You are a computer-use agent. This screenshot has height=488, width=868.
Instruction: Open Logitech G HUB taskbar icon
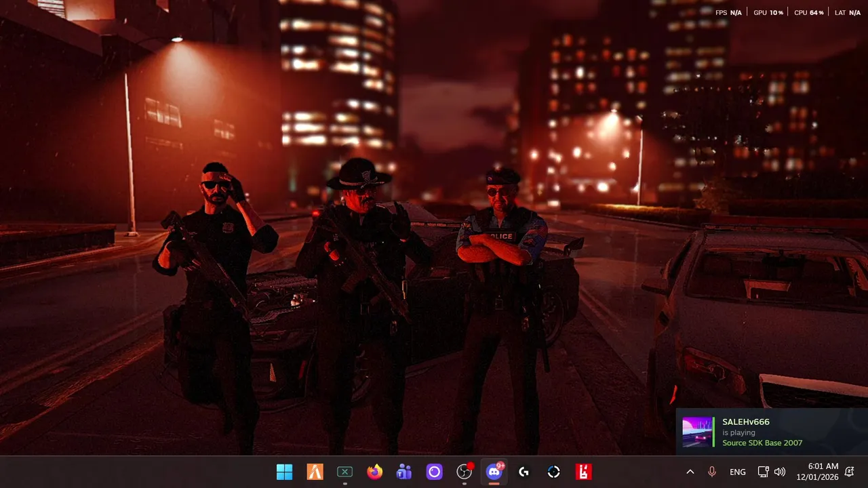coord(524,472)
